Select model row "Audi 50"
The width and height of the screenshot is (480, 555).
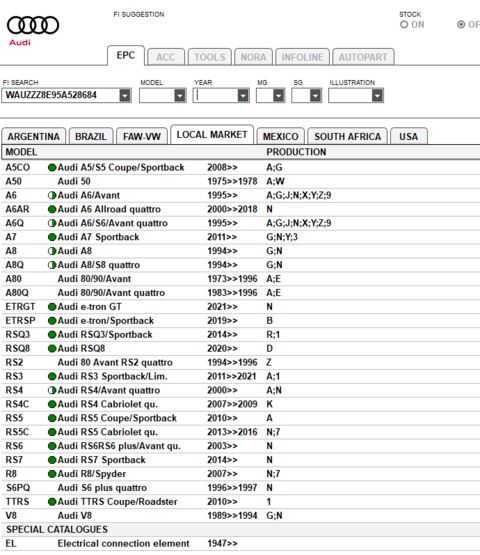click(240, 182)
